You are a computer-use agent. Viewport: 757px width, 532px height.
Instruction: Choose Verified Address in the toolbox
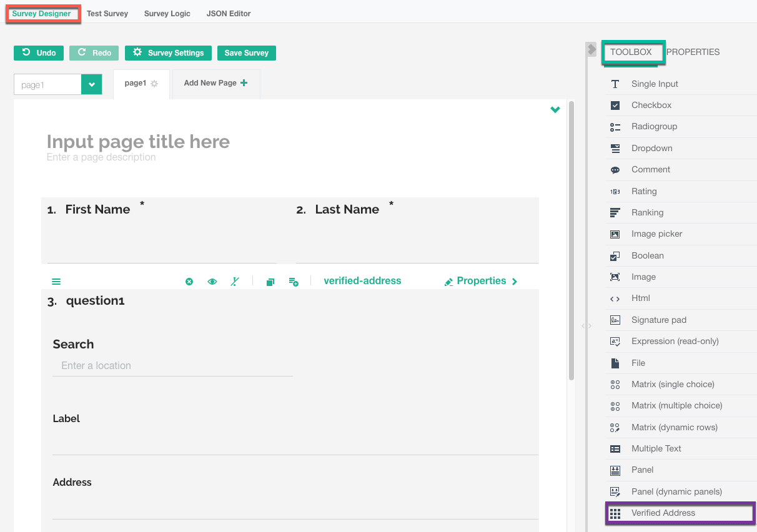[x=663, y=513]
